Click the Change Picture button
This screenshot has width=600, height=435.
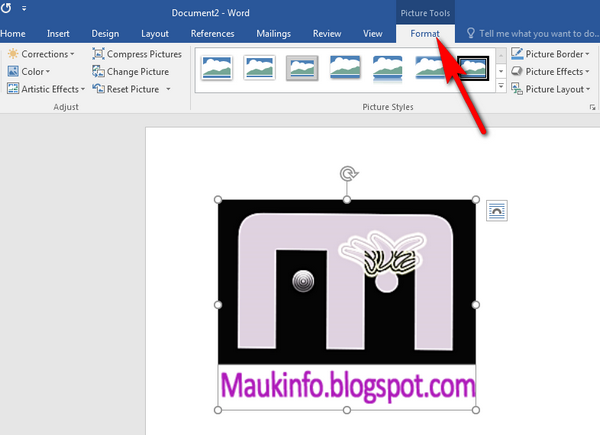tap(130, 72)
